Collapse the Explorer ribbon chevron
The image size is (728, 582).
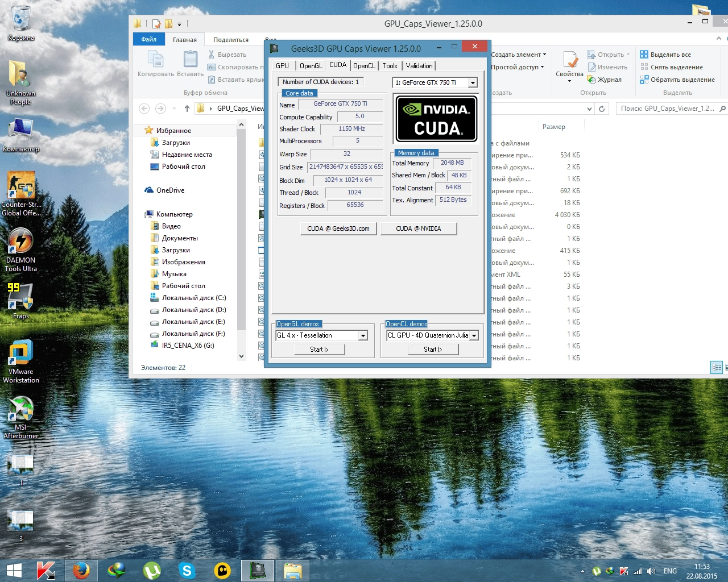719,39
